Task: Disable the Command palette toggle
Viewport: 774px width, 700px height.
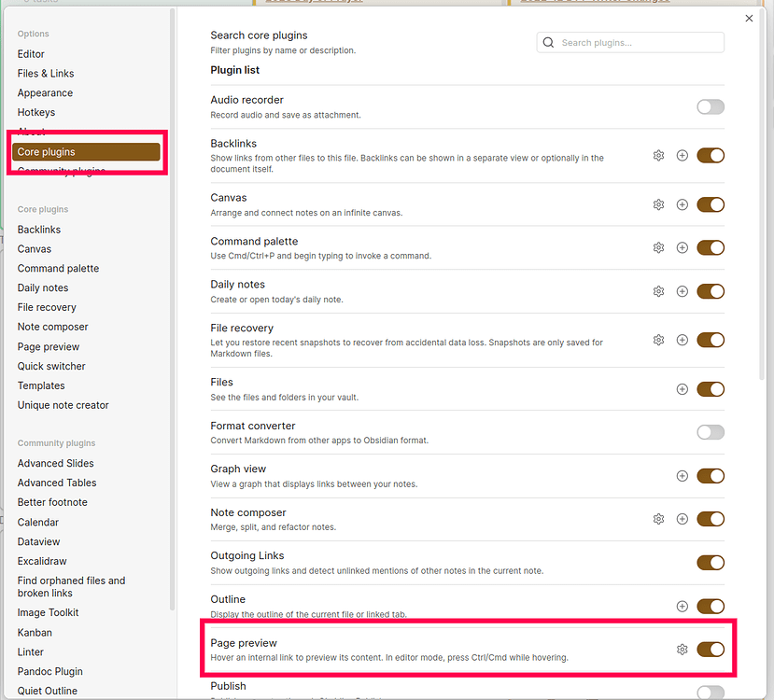Action: click(x=711, y=247)
